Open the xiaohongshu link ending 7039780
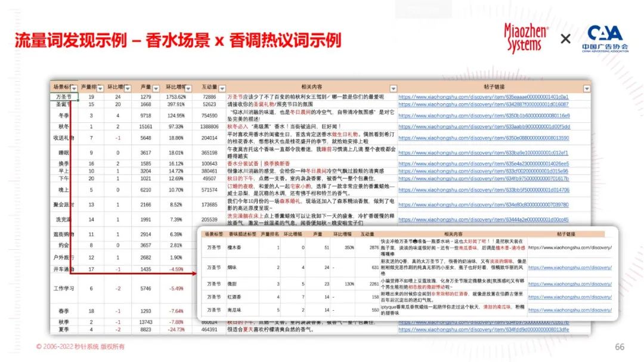The image size is (644, 362). coord(484,205)
